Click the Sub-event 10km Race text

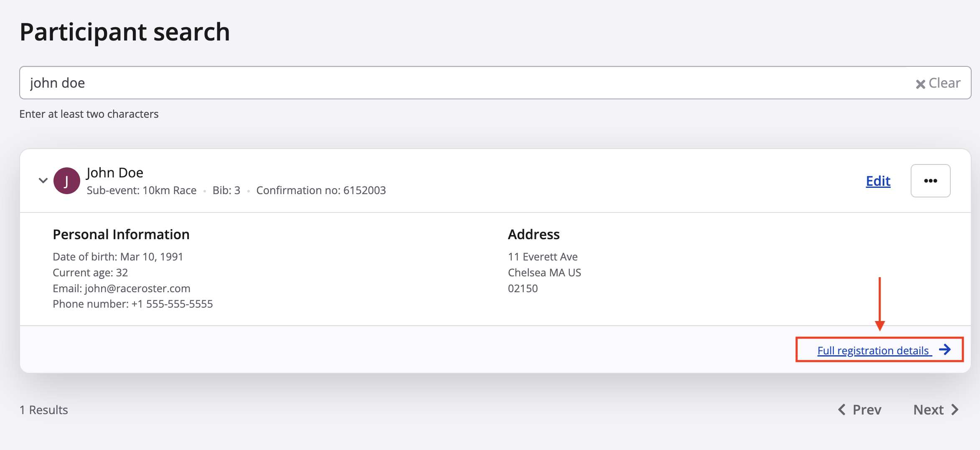(x=142, y=190)
